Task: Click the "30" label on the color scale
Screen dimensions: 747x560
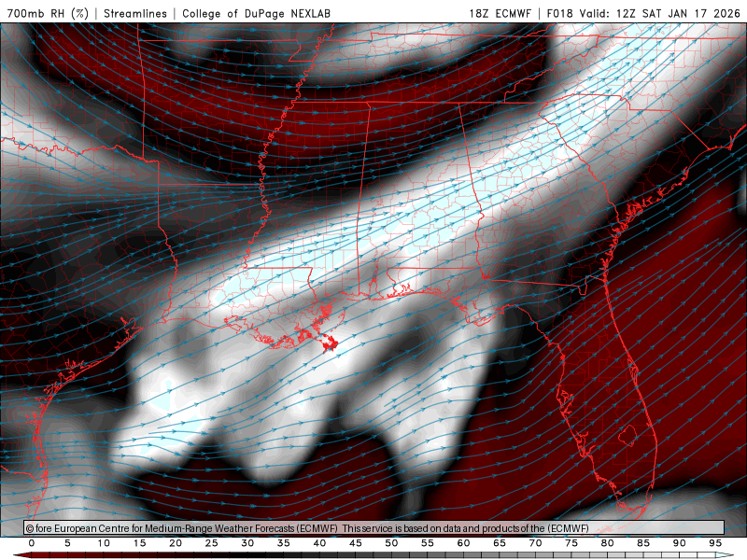Action: [x=247, y=543]
